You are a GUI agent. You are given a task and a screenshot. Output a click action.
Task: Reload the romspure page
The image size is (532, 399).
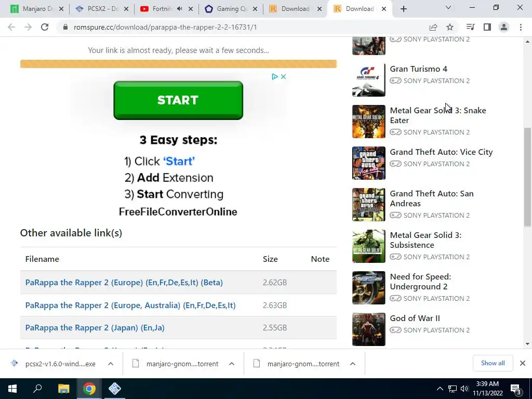click(x=45, y=27)
